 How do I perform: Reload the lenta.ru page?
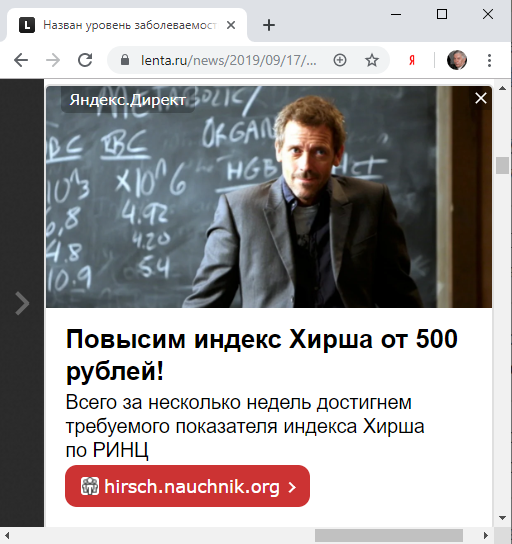[x=85, y=60]
